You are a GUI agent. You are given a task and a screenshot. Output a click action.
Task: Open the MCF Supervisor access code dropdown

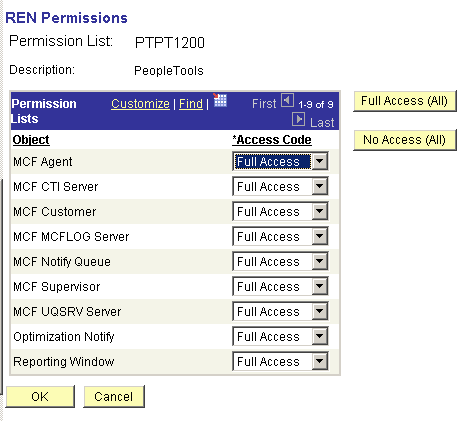pyautogui.click(x=280, y=286)
